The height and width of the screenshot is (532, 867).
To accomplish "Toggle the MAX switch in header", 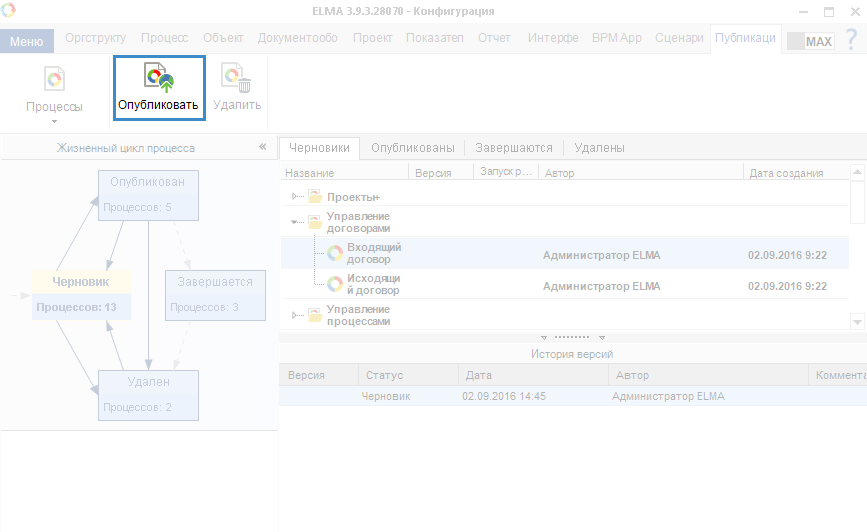I will point(810,41).
